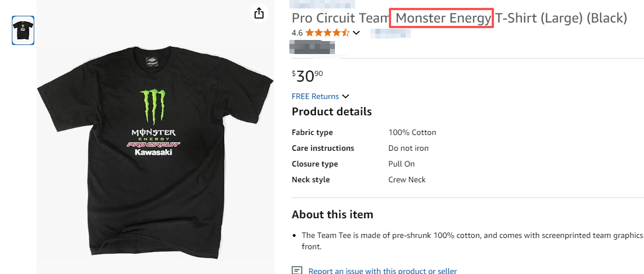Click the About this item heading
Viewport: 644px width, 274px height.
tap(332, 214)
